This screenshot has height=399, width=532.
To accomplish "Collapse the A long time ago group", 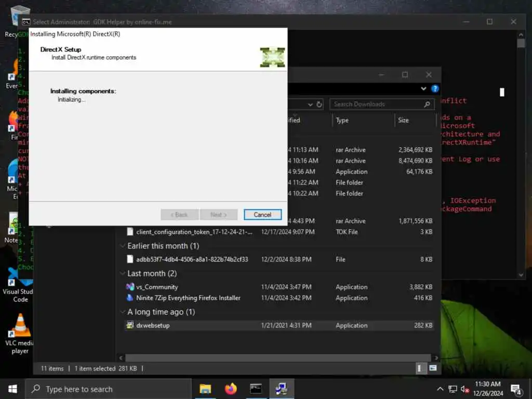I will 123,312.
